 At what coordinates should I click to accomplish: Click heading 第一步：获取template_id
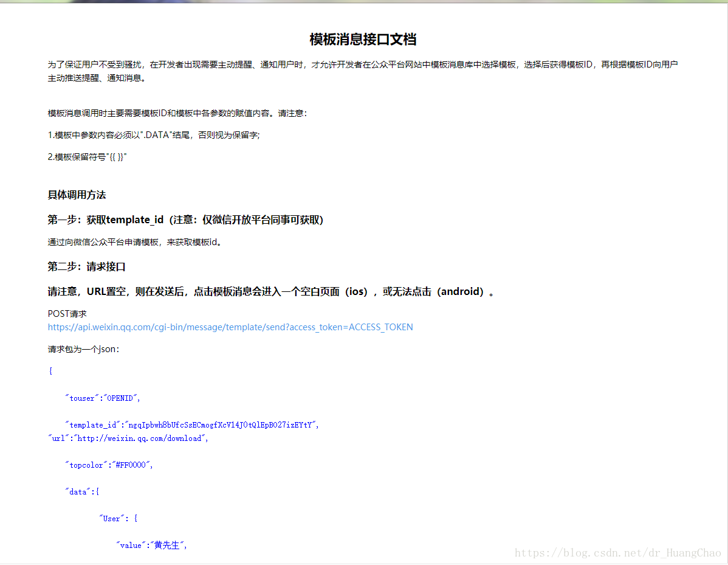[x=186, y=220]
